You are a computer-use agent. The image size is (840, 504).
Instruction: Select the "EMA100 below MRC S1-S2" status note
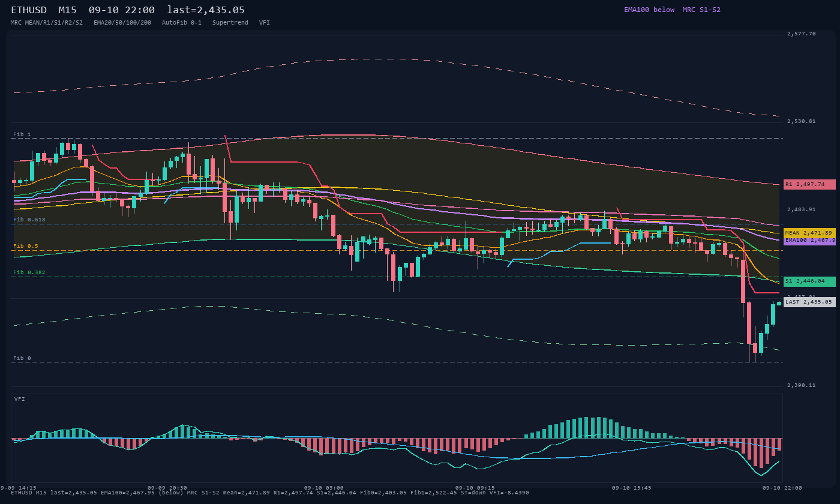(672, 10)
